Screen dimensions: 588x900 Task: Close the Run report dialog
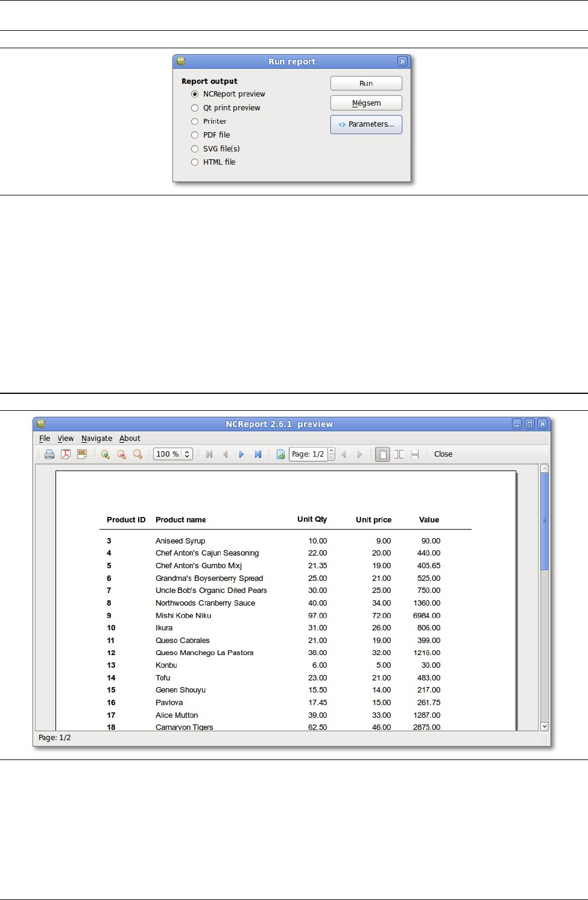pos(403,62)
